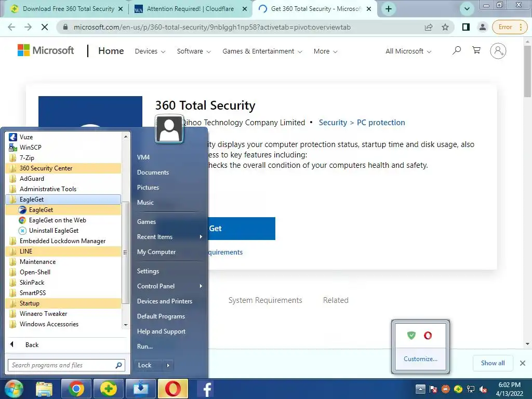Open Opera from the taskbar

pos(172,389)
